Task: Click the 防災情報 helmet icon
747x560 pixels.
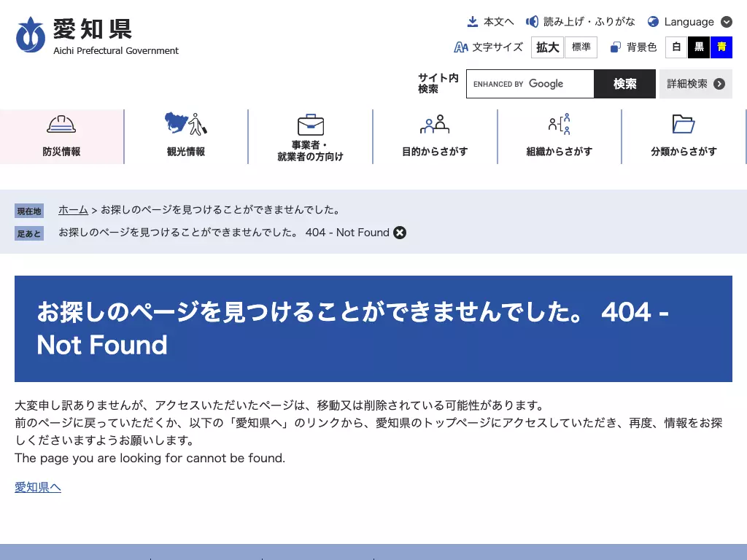Action: click(61, 125)
